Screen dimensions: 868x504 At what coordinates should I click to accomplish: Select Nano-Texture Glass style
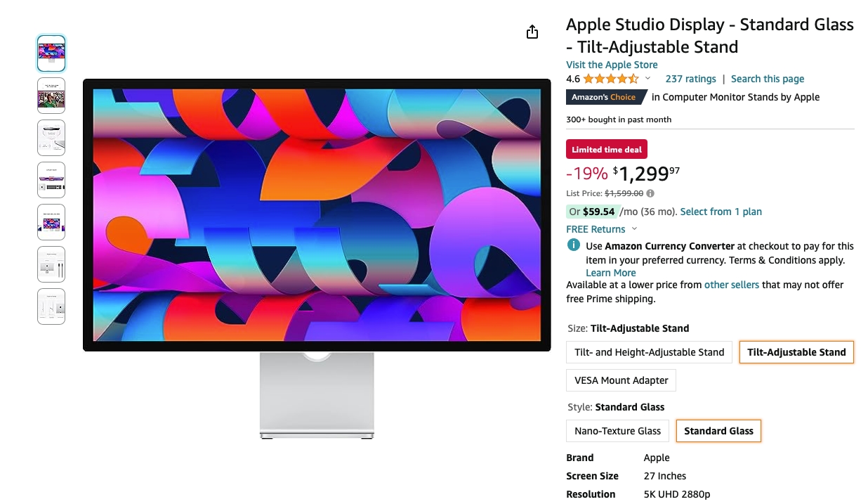[618, 431]
